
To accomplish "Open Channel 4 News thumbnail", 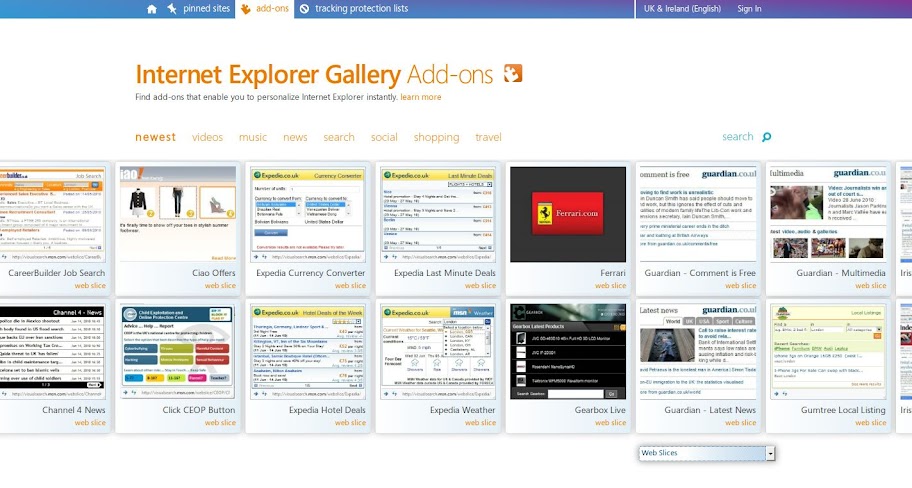I will tap(52, 351).
